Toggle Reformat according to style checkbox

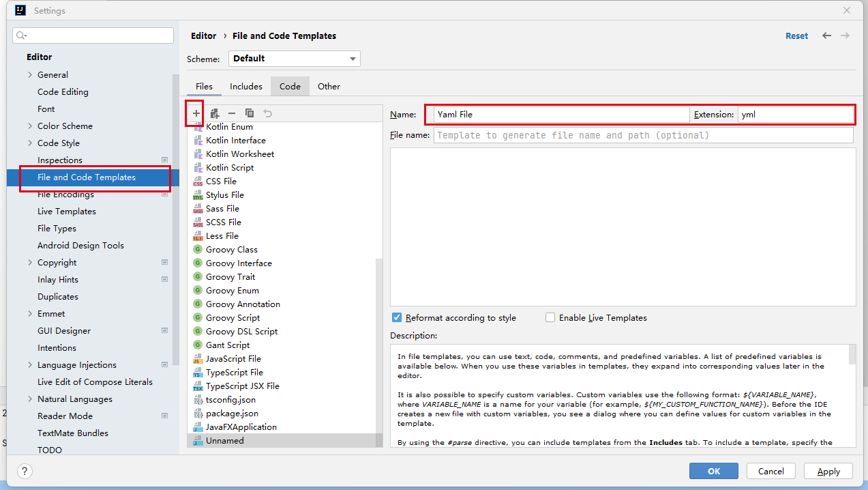pos(397,317)
